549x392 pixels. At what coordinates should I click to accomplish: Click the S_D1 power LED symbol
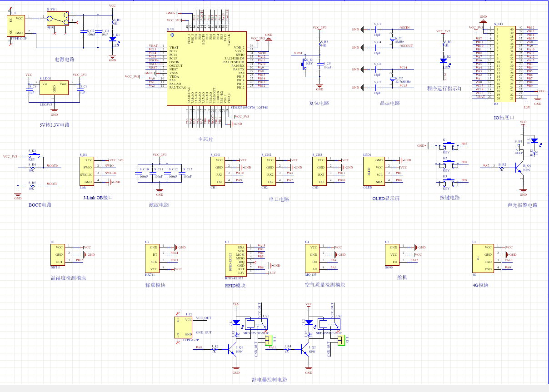(113, 39)
